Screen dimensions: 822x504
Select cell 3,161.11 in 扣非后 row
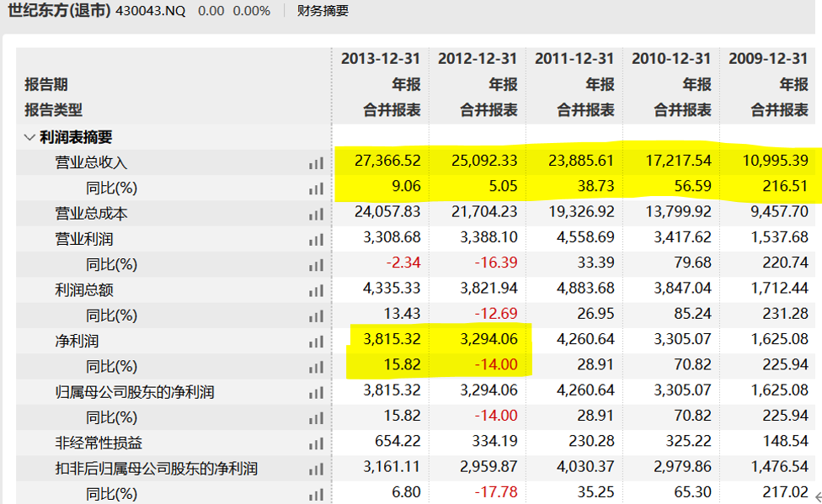(x=392, y=466)
